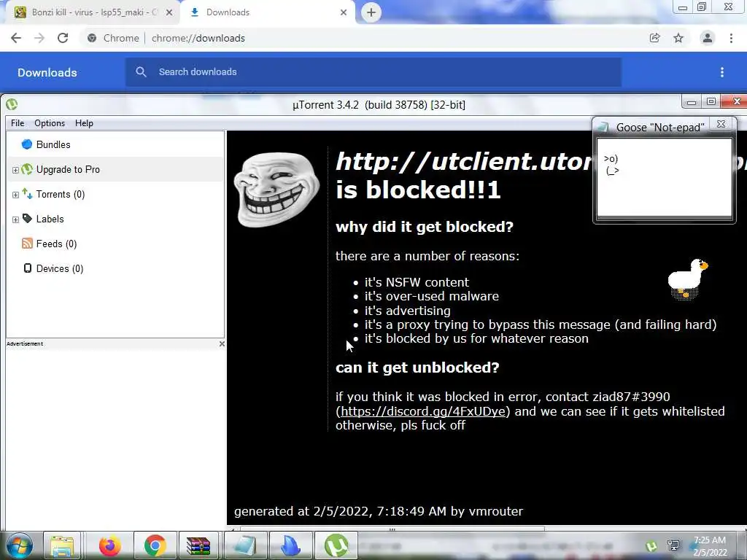Click the µTorrent logo in title bar
The image size is (747, 560).
(x=12, y=104)
